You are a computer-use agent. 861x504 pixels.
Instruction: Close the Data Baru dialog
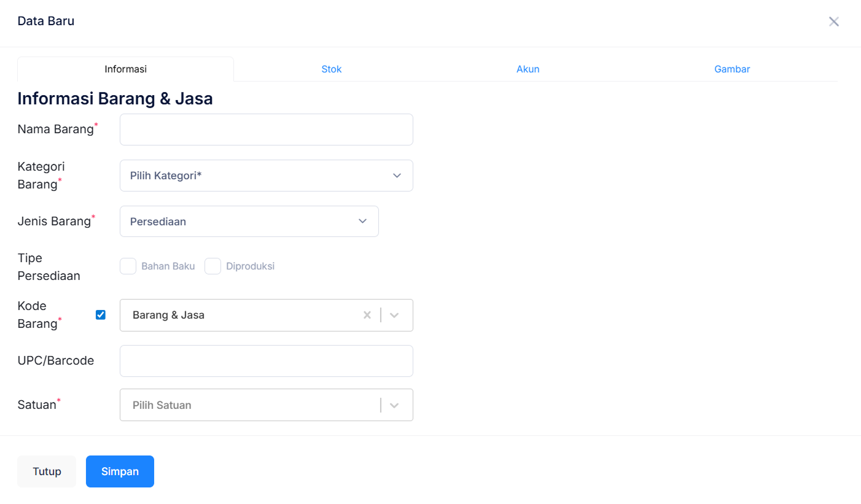pyautogui.click(x=833, y=22)
